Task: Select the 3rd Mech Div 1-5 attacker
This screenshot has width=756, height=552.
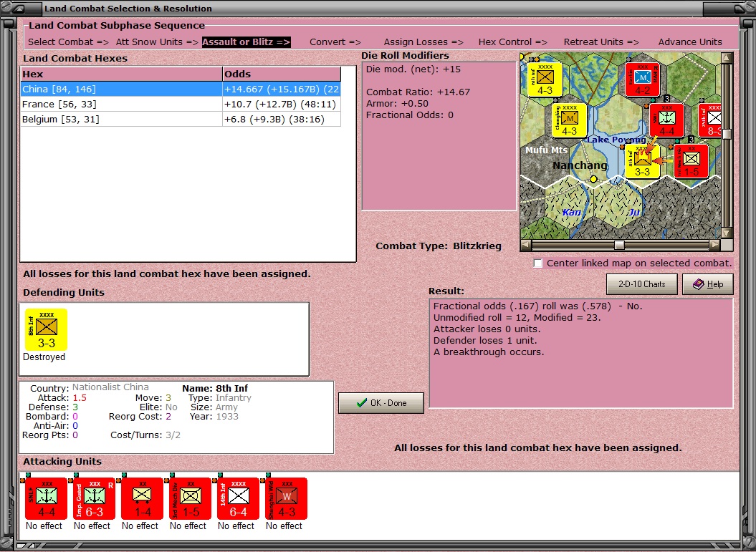Action: [190, 498]
